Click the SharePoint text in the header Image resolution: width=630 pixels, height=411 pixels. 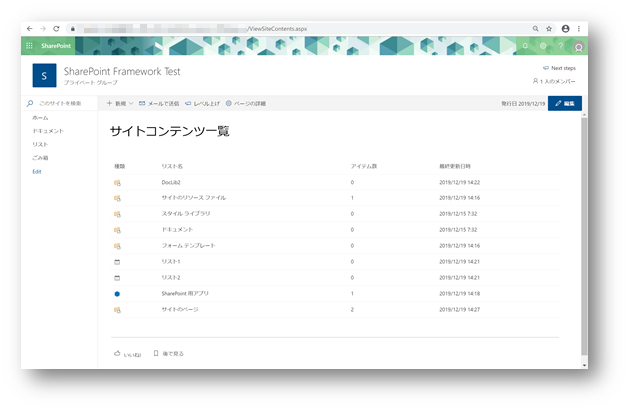pos(56,46)
